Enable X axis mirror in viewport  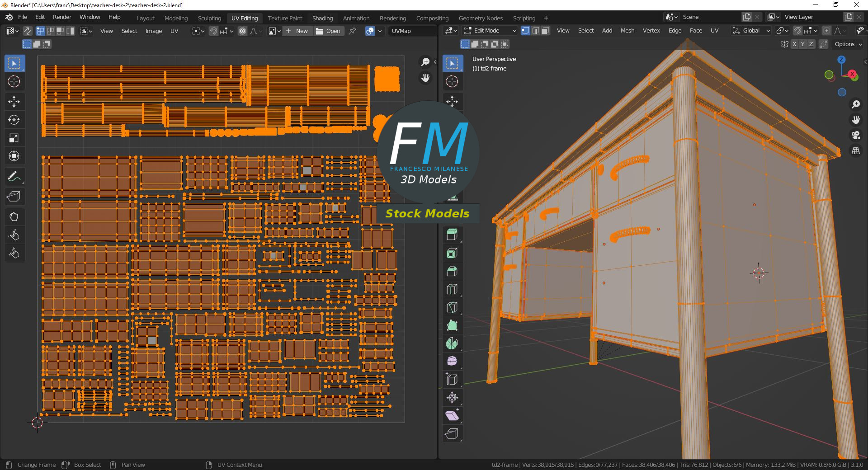(794, 44)
